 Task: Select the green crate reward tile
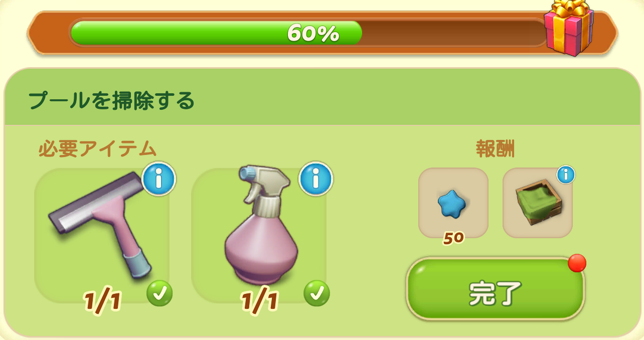click(x=538, y=203)
